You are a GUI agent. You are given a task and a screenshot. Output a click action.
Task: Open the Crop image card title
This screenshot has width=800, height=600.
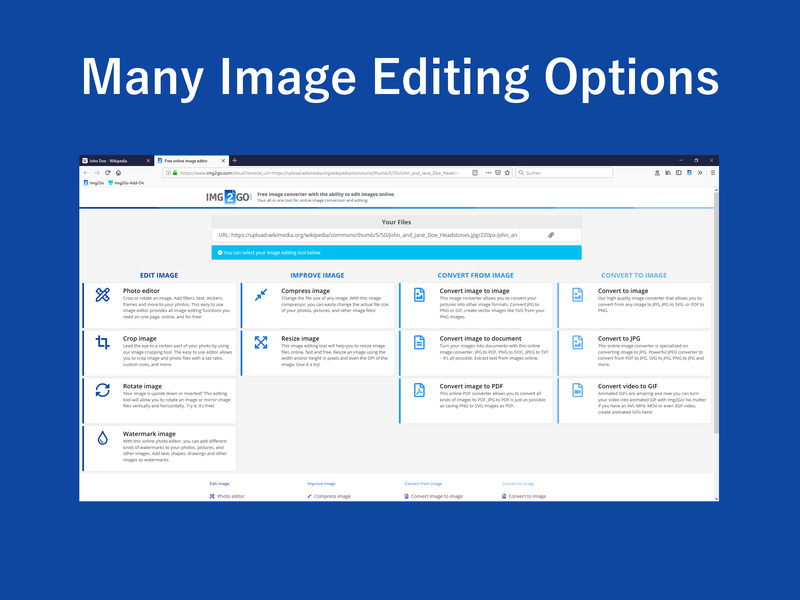pos(139,339)
